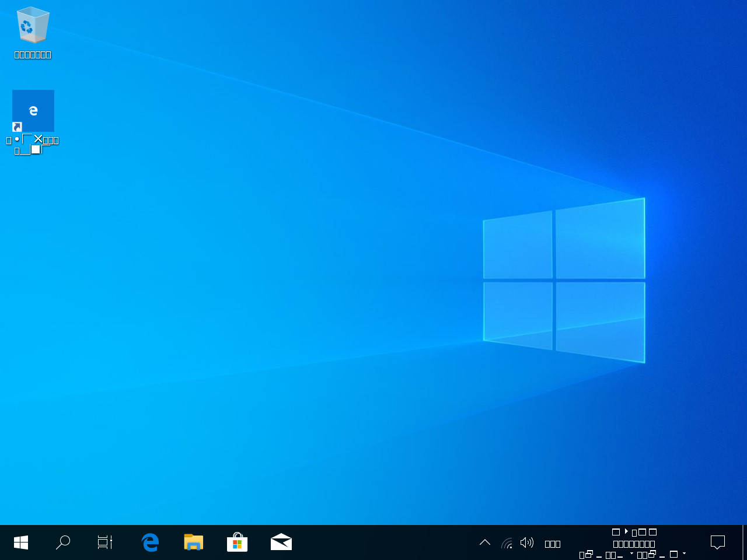
Task: Open the network status tray icon
Action: click(x=507, y=542)
